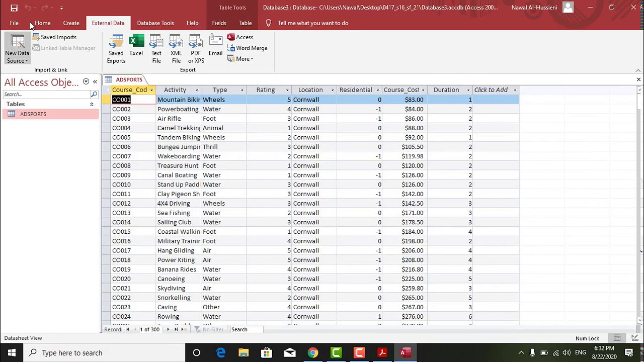Open Click to Add column dropdown

point(515,90)
